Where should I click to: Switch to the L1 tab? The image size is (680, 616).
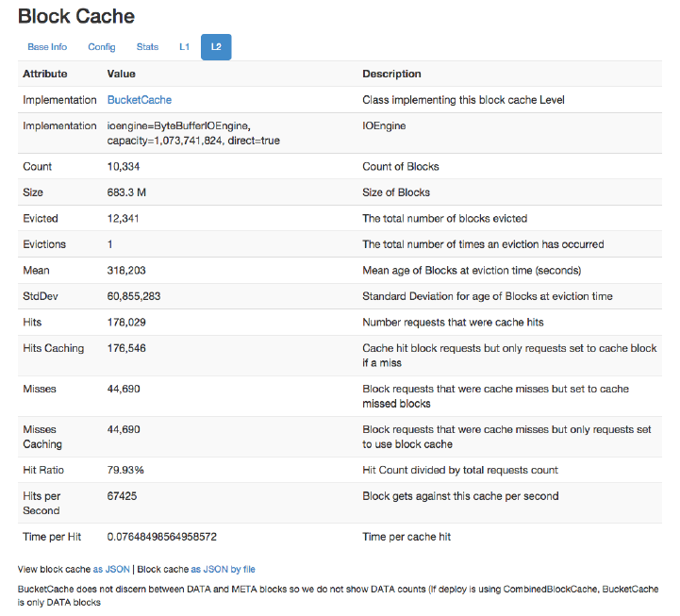(x=184, y=46)
